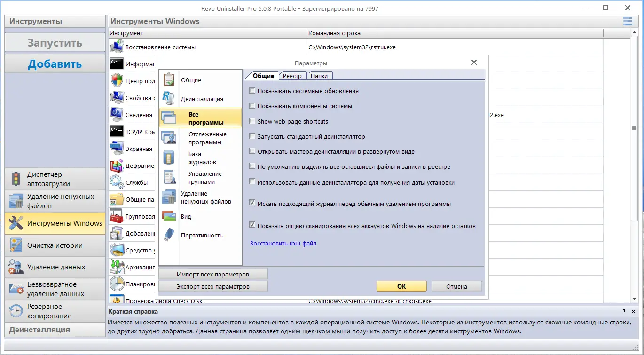
Task: Select the Все программы settings category
Action: tap(200, 118)
